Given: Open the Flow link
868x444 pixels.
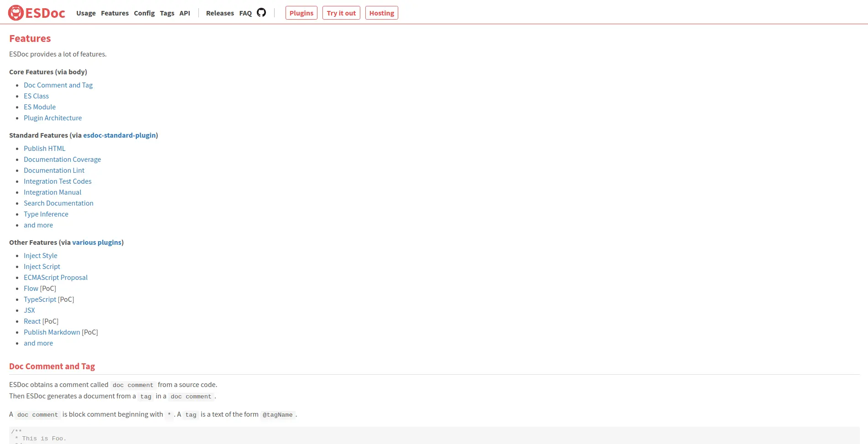Looking at the screenshot, I should click(x=31, y=289).
